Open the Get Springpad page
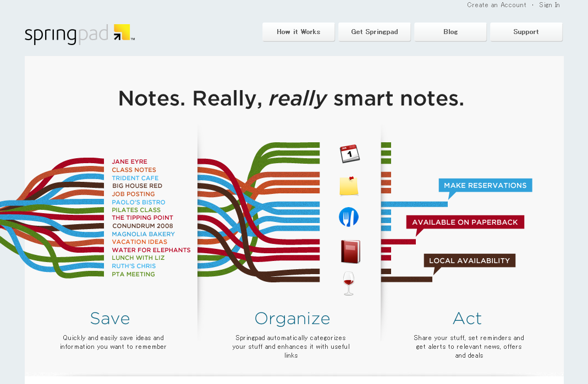The image size is (588, 384). pyautogui.click(x=374, y=32)
